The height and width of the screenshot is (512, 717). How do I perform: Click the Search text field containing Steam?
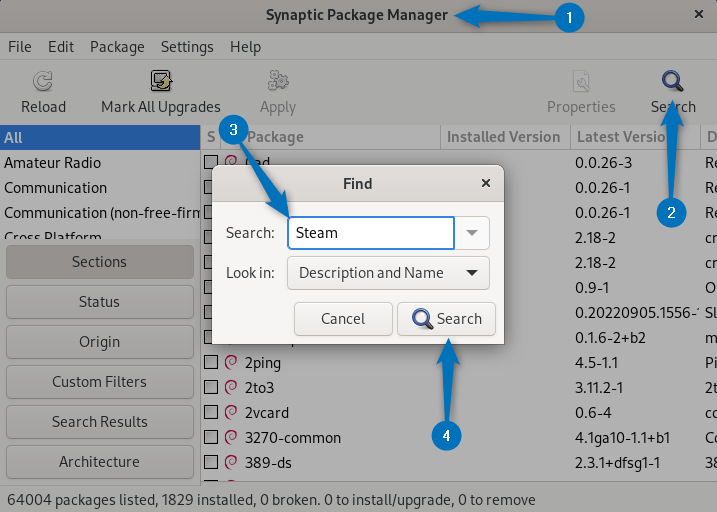(x=370, y=233)
